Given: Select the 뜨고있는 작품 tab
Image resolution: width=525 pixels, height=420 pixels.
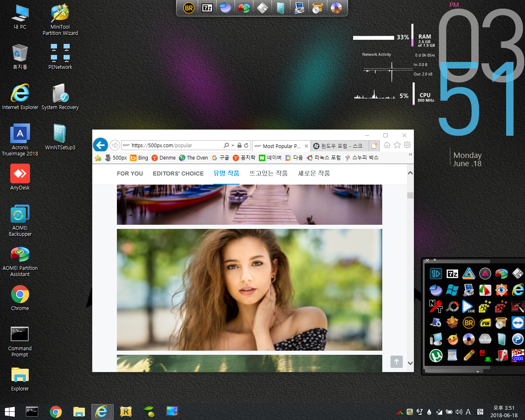Looking at the screenshot, I should [269, 173].
